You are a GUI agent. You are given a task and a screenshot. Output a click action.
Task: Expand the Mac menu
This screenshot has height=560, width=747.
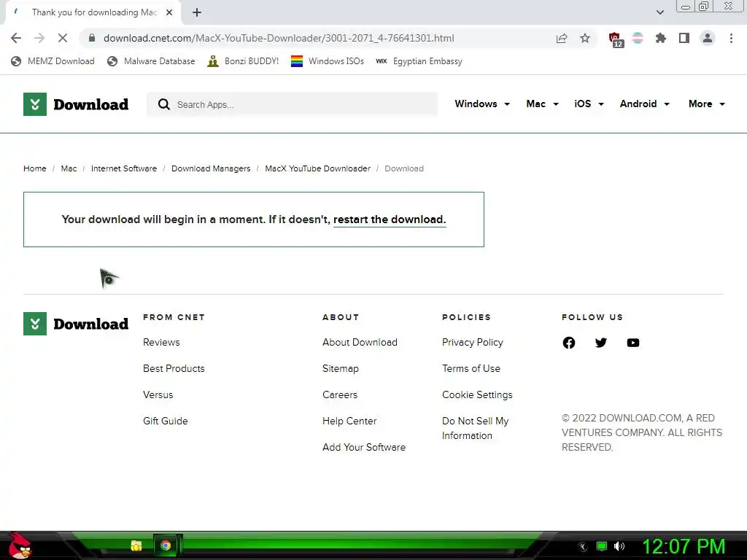tap(542, 104)
